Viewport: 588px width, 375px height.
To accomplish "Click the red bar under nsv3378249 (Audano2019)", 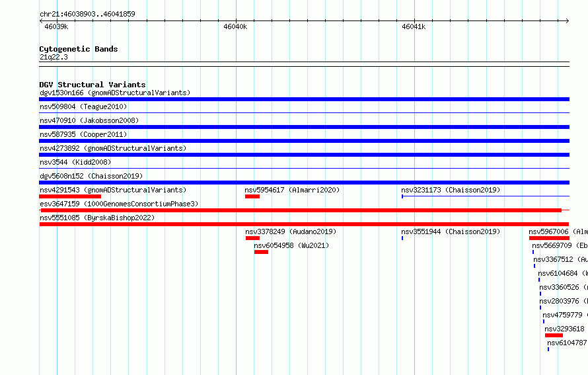I will [253, 238].
